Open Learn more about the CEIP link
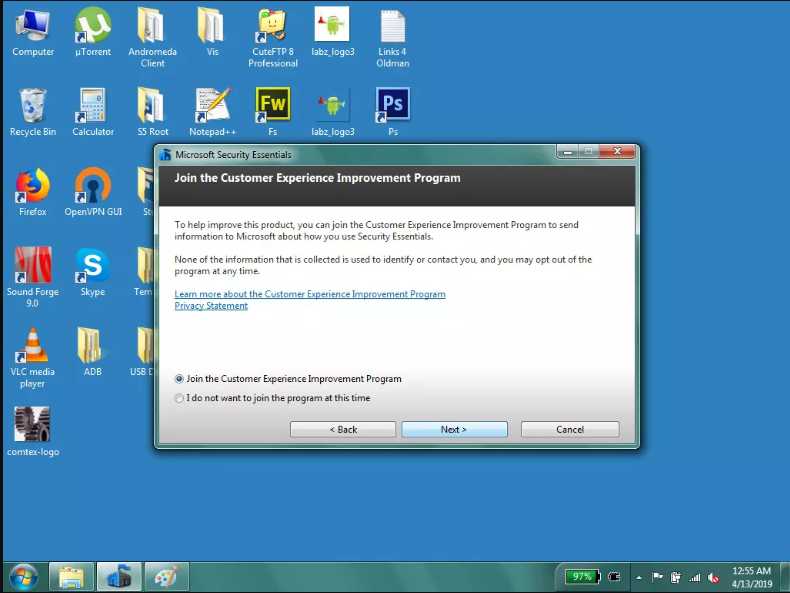Image resolution: width=790 pixels, height=593 pixels. click(310, 294)
